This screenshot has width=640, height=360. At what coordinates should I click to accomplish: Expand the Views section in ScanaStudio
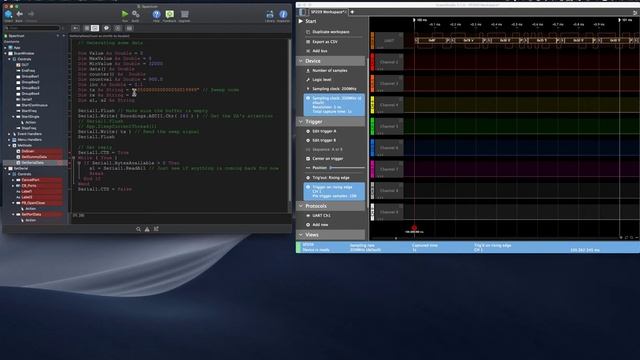tap(301, 235)
